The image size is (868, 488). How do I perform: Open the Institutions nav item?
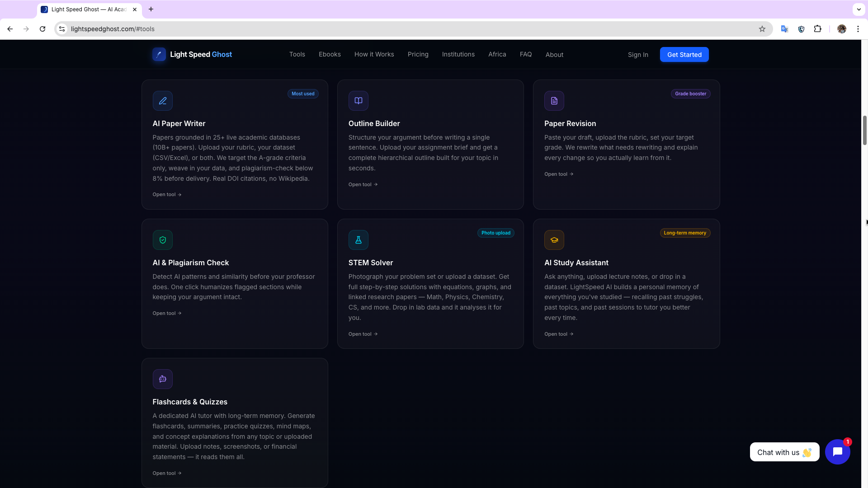tap(458, 54)
